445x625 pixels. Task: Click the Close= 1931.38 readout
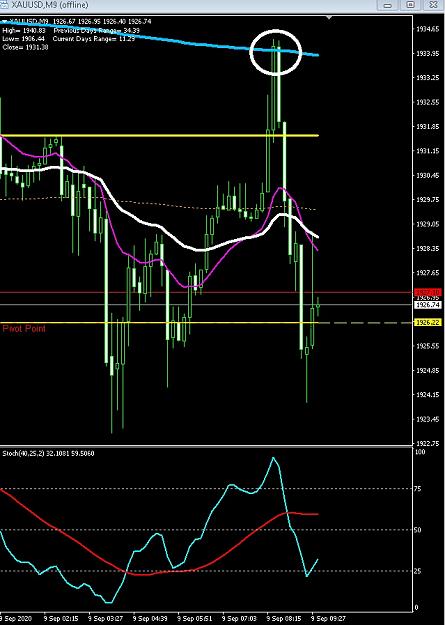(x=26, y=47)
